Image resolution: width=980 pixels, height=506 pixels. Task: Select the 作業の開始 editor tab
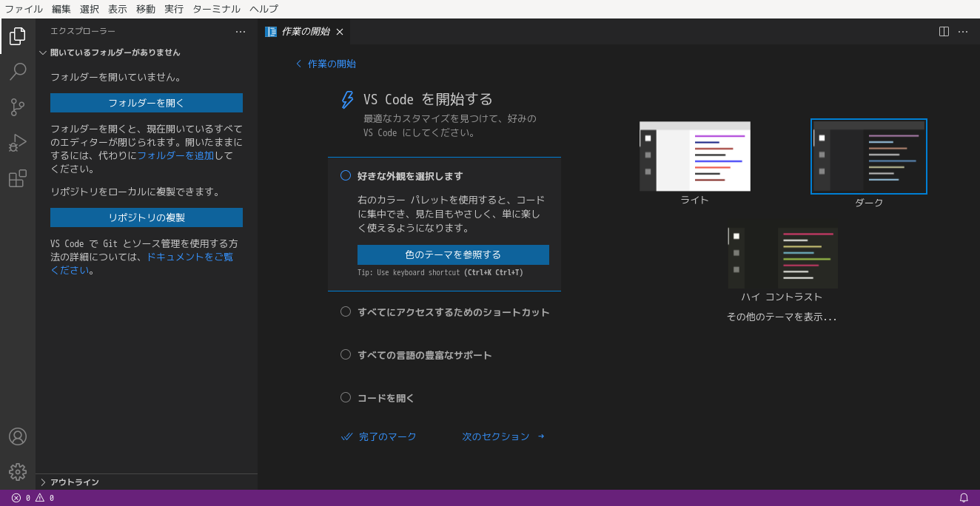coord(304,32)
